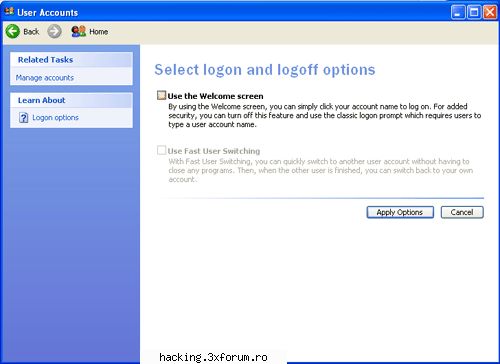
Task: Minimize the User Accounts window
Action: [458, 13]
